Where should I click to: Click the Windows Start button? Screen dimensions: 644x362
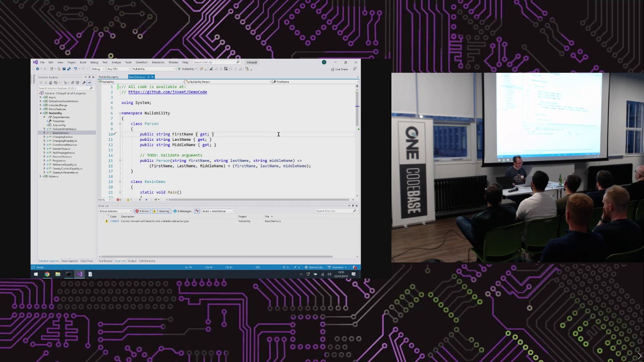(36, 274)
